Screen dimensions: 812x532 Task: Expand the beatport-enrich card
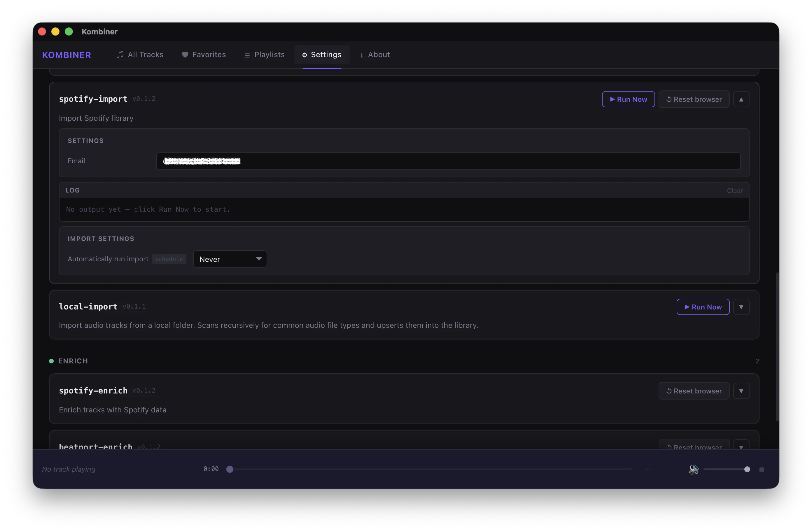(741, 445)
